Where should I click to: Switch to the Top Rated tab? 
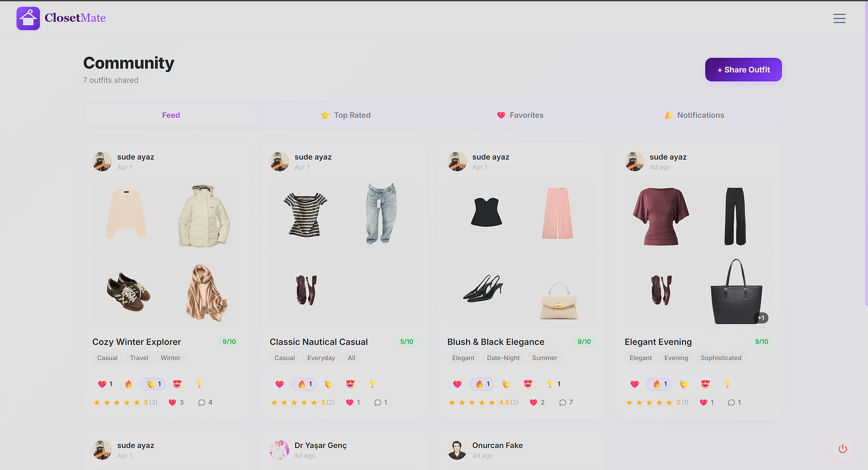pos(346,115)
